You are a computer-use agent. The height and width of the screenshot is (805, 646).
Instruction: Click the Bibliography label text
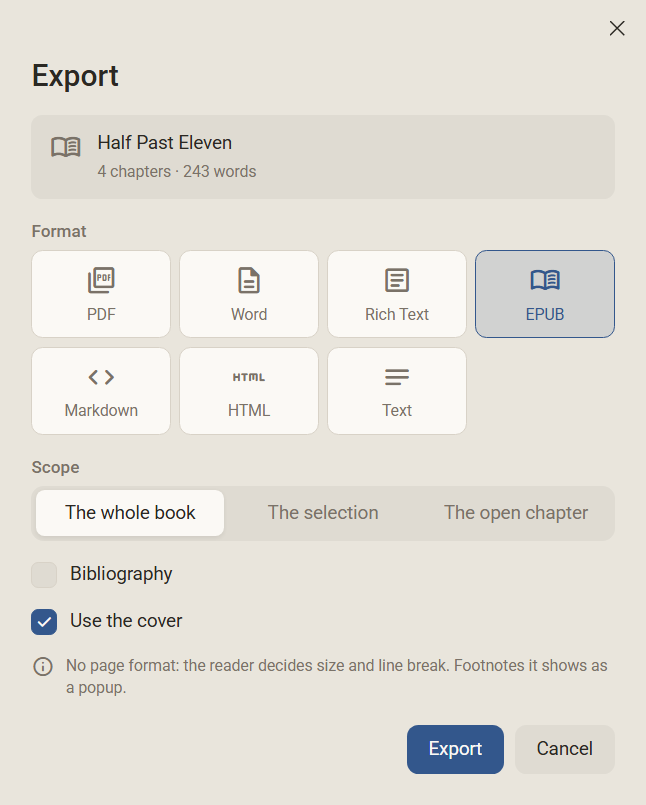[x=121, y=574]
